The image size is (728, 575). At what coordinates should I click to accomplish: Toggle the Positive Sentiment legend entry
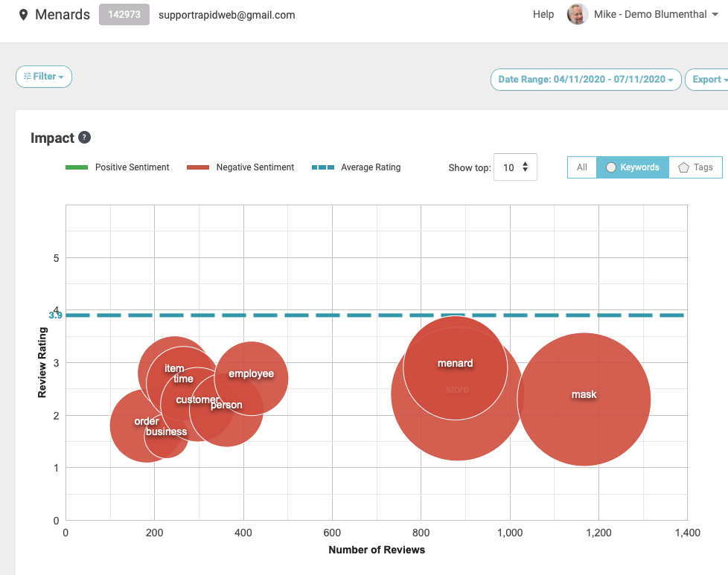click(117, 167)
